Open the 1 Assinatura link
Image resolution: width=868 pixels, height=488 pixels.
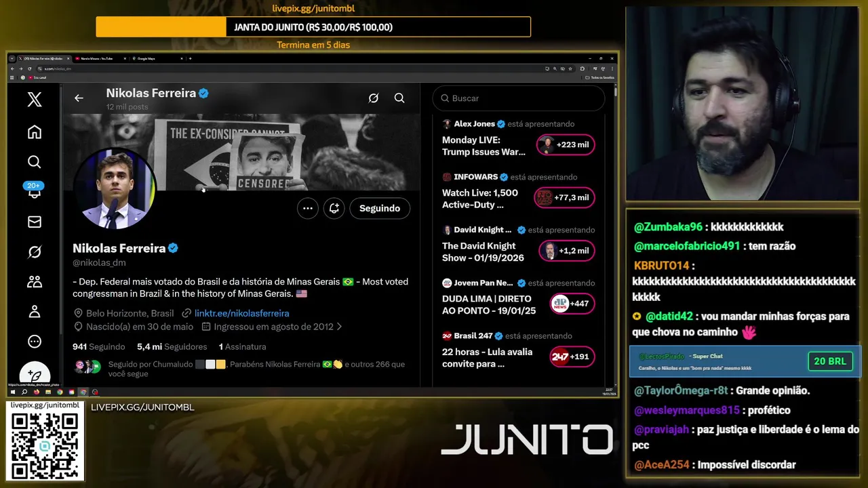pos(242,346)
